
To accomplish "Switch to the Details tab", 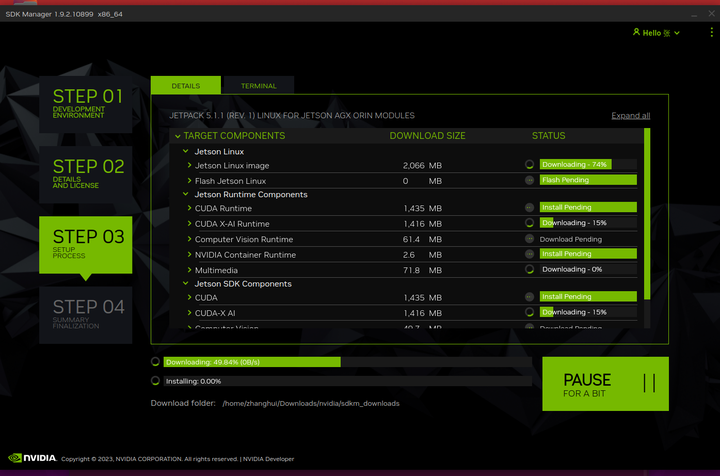I will [186, 85].
